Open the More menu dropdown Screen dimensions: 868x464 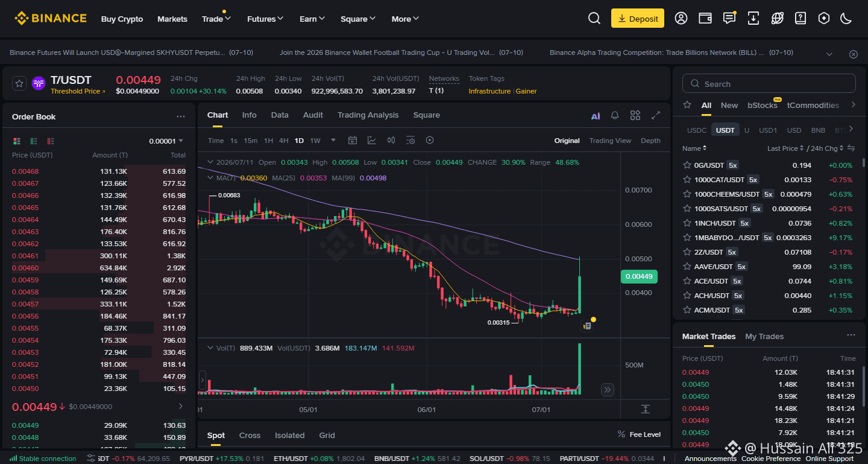tap(405, 19)
